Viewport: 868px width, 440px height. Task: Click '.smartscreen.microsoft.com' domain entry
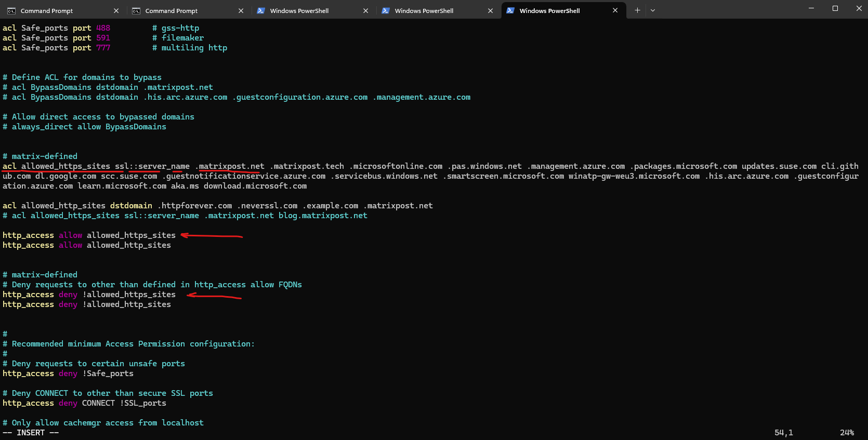click(x=504, y=176)
